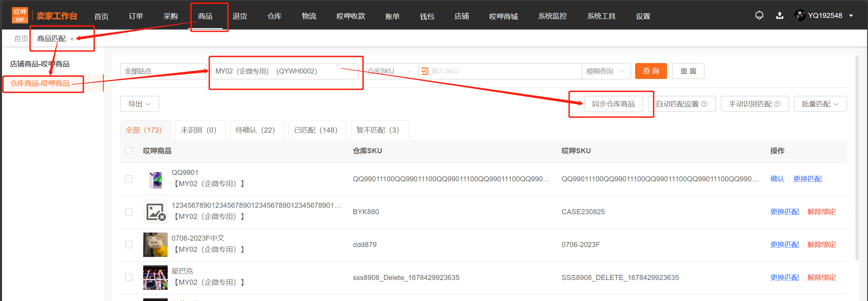
Task: Open the 钱包 top menu
Action: 427,16
